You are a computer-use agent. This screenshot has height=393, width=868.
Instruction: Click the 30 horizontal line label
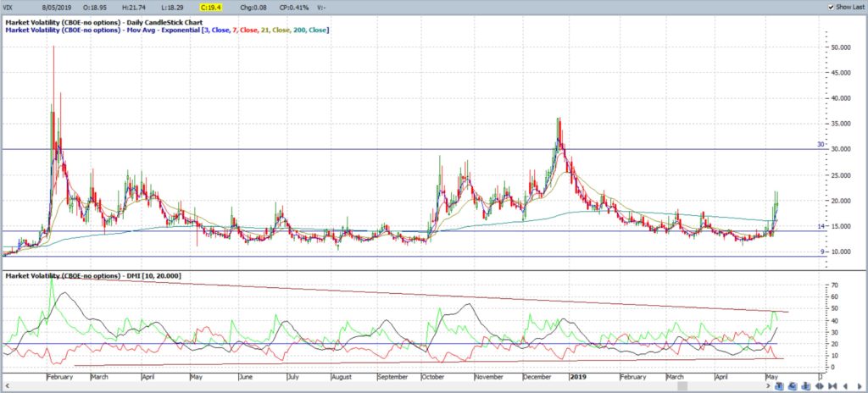click(x=821, y=145)
